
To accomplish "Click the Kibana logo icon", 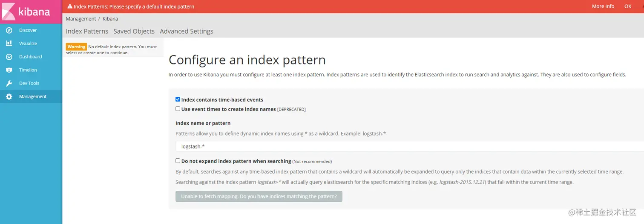I will click(9, 12).
